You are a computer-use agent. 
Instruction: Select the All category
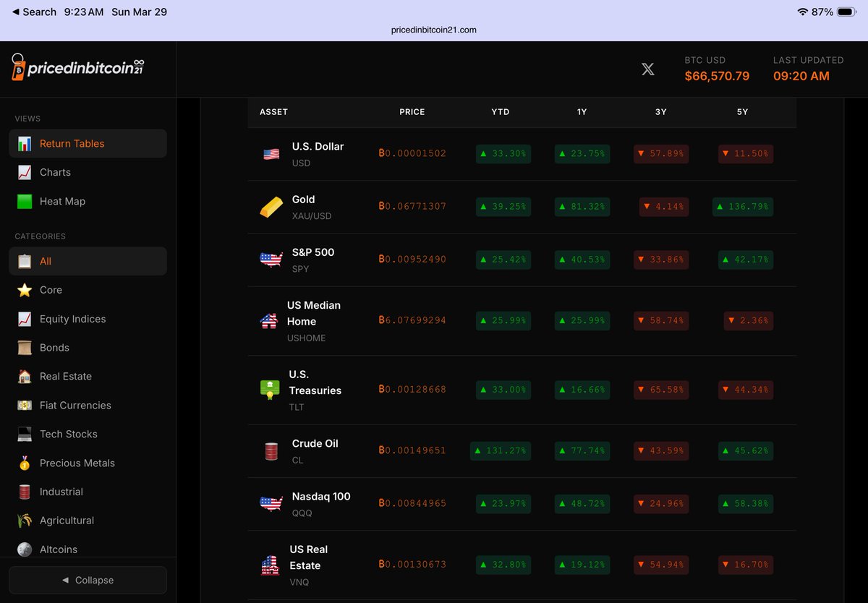tap(88, 261)
